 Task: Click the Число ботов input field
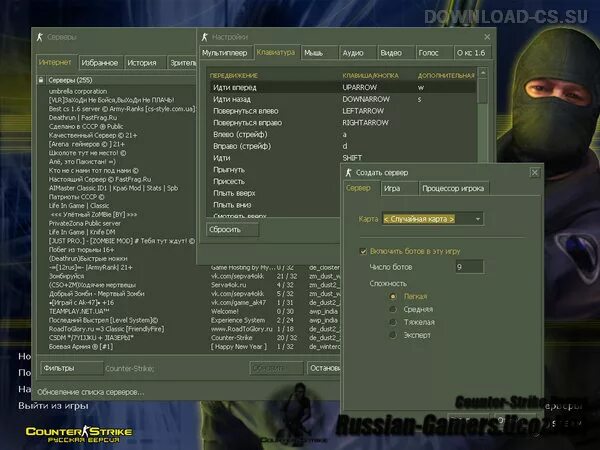tap(469, 267)
